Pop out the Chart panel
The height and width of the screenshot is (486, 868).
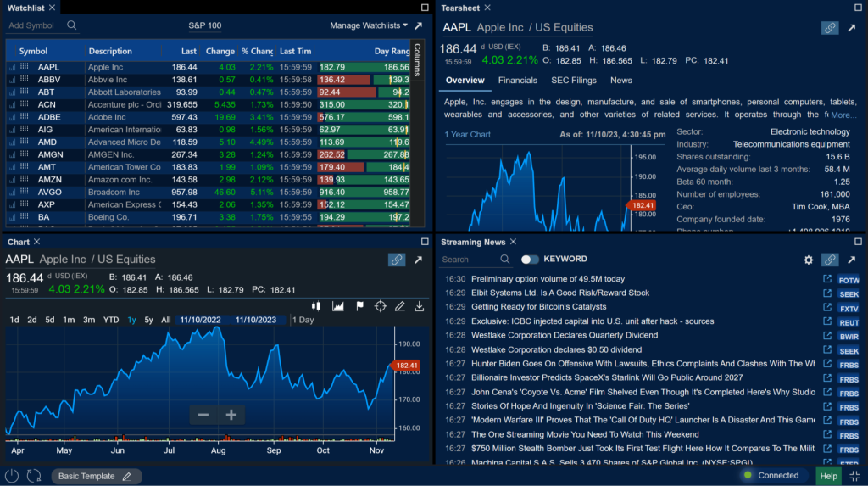point(419,260)
